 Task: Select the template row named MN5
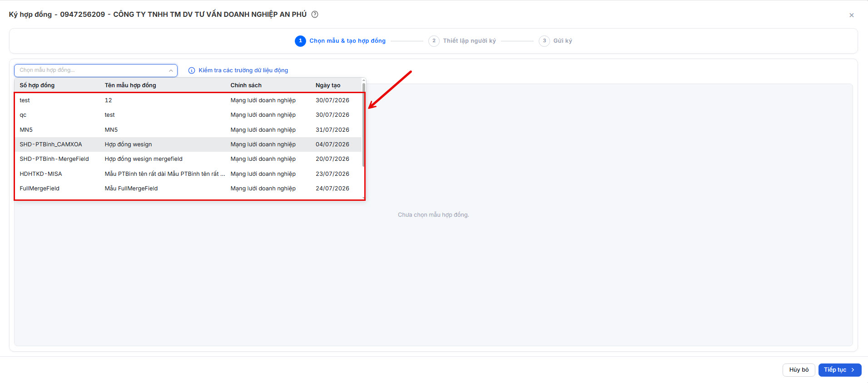(188, 130)
